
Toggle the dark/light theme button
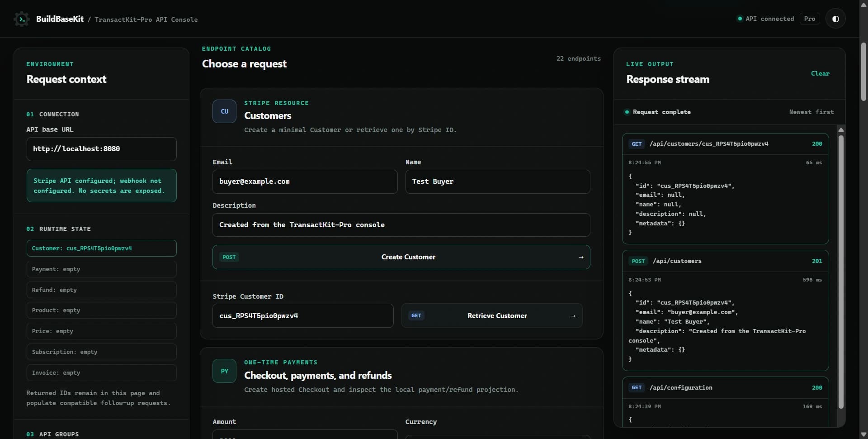pos(835,19)
